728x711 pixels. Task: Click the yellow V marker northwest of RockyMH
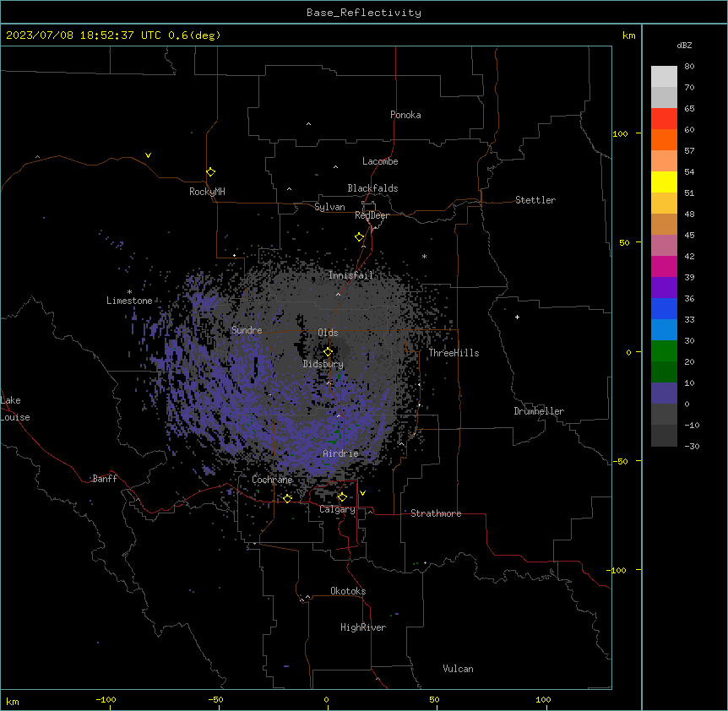(x=148, y=155)
